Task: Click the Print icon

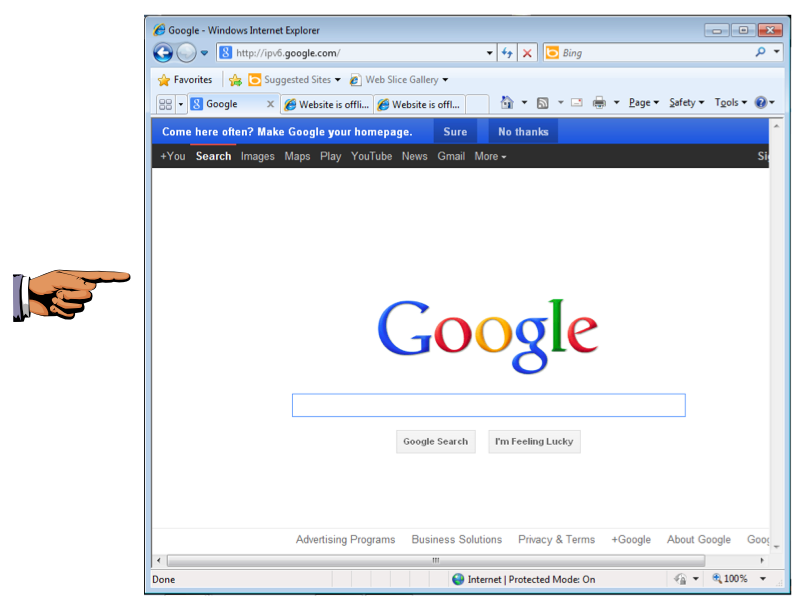Action: point(599,103)
